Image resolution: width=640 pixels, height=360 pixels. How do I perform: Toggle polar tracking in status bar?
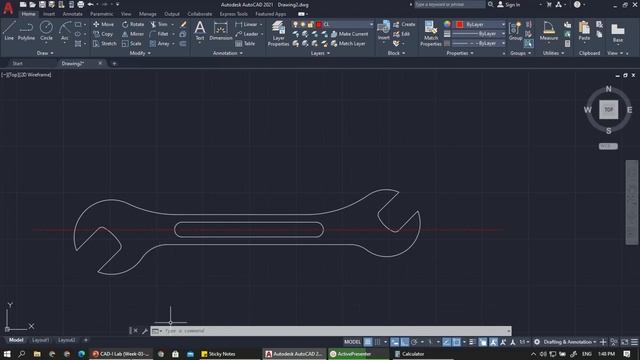[x=414, y=342]
